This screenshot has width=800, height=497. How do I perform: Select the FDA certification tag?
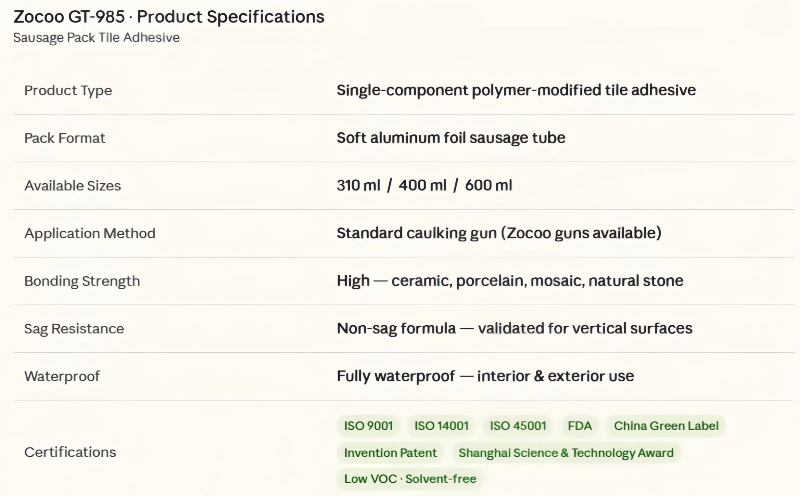point(580,426)
